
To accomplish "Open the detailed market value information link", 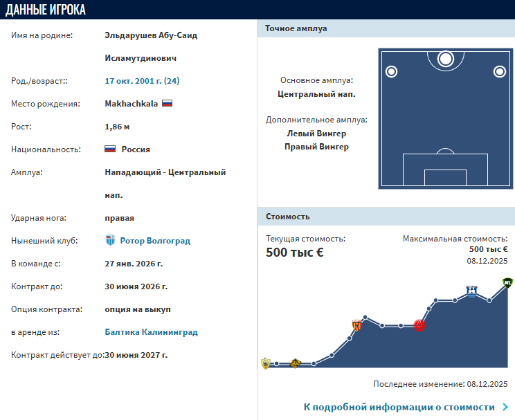I will (399, 407).
